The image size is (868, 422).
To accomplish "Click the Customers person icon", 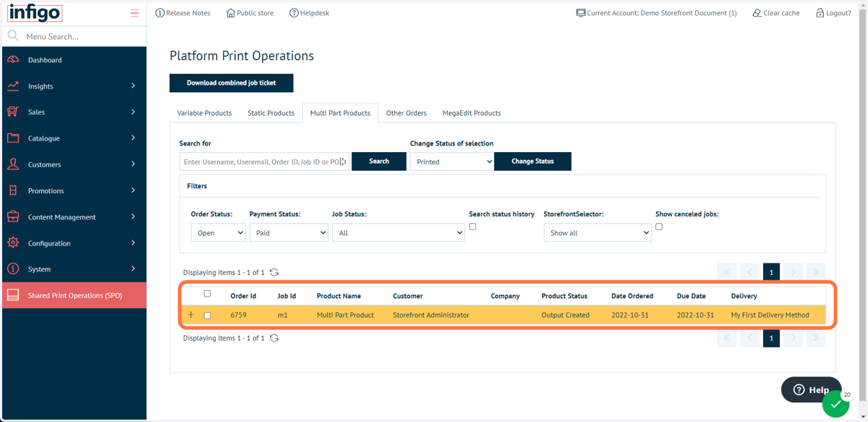I will click(x=13, y=164).
